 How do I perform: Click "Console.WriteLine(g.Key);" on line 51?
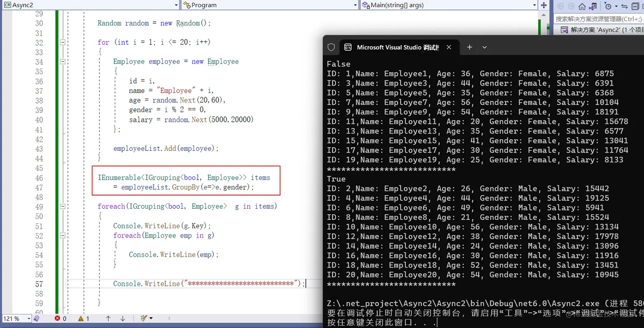162,226
